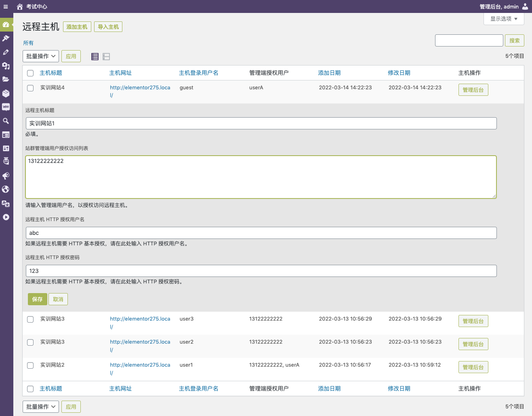532x416 pixels.
Task: Click the top 应用 button
Action: (x=71, y=56)
